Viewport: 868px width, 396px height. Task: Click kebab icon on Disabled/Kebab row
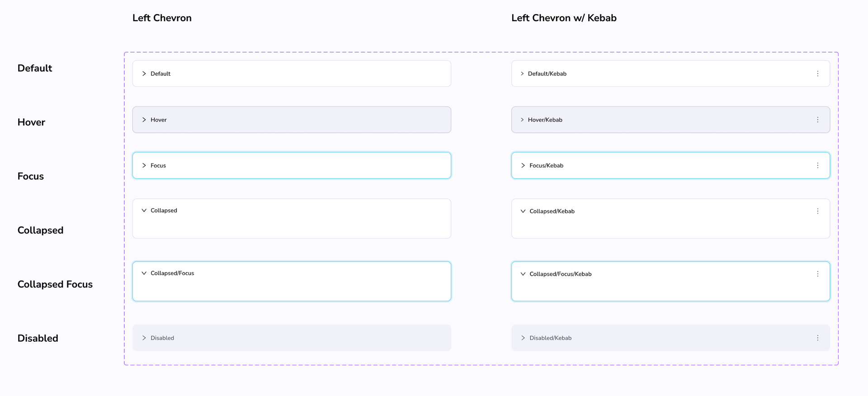point(817,338)
